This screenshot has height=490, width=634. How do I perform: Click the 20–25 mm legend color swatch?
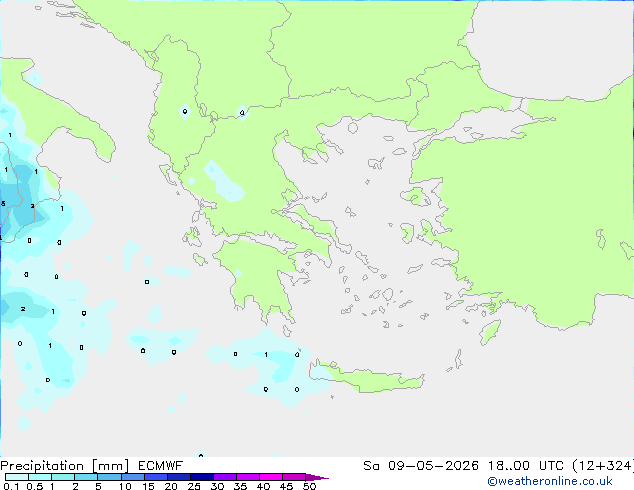point(179,477)
